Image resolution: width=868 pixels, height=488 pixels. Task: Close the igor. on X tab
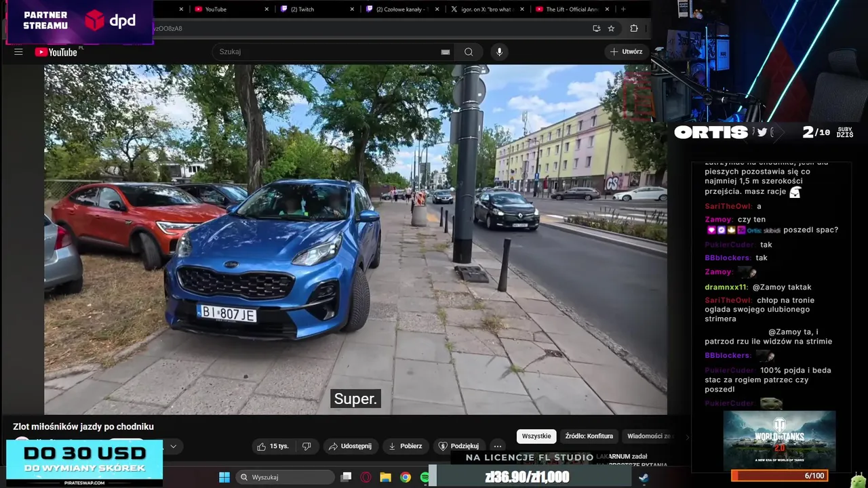522,9
